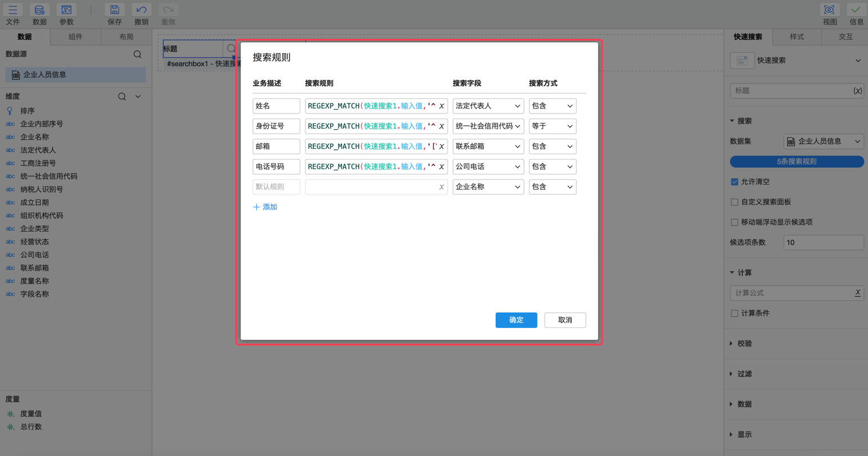
Task: Confirm the dialog with 确定
Action: [516, 320]
